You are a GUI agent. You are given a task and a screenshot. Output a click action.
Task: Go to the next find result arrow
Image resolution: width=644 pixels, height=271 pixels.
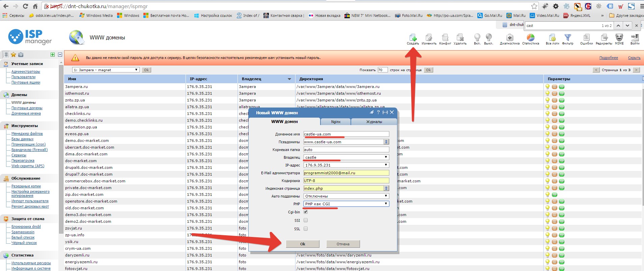point(627,26)
